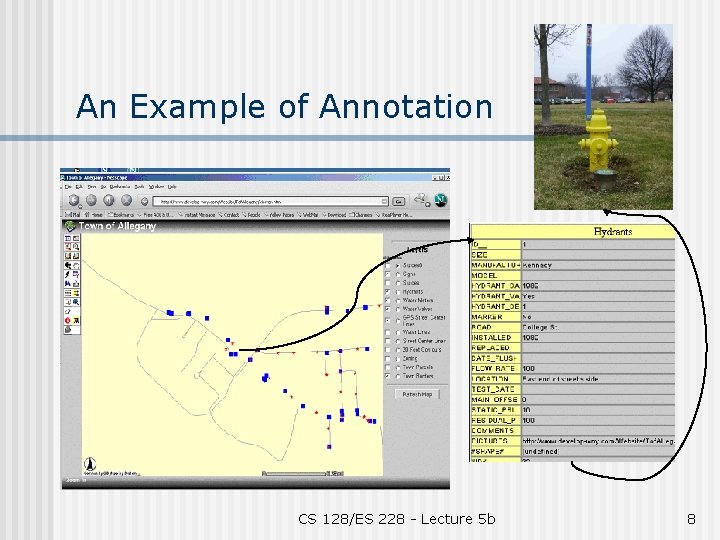Click the 'Hydrants' table header
Image resolution: width=720 pixels, height=540 pixels.
point(613,231)
